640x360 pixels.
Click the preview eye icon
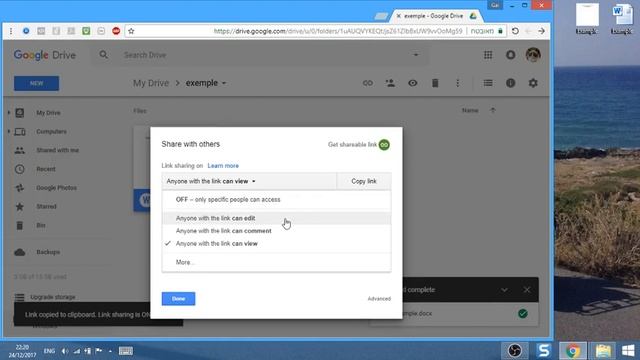[x=413, y=83]
